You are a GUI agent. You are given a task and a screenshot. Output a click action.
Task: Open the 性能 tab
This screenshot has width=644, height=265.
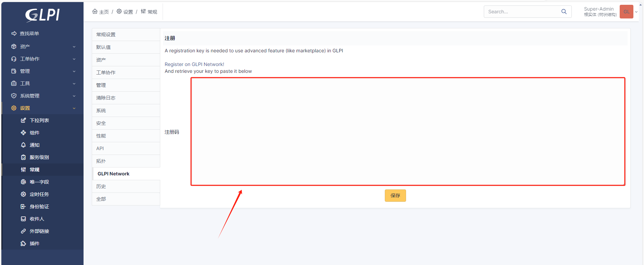[126, 136]
